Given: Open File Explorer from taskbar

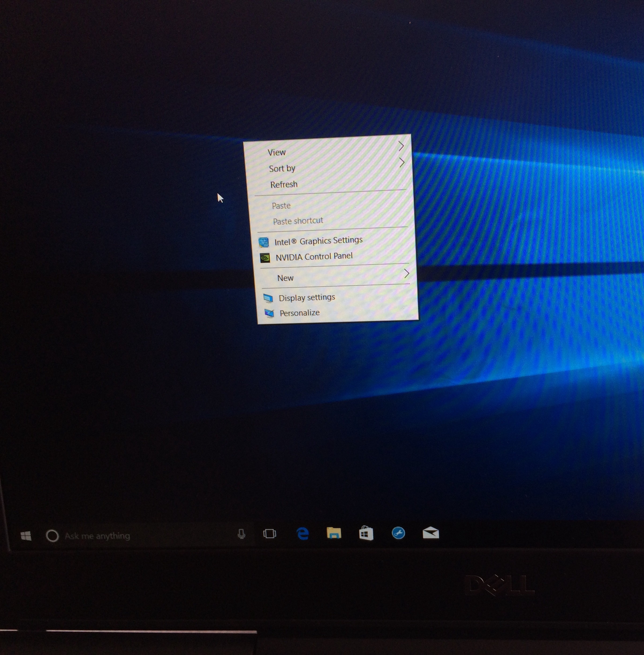Looking at the screenshot, I should [334, 533].
